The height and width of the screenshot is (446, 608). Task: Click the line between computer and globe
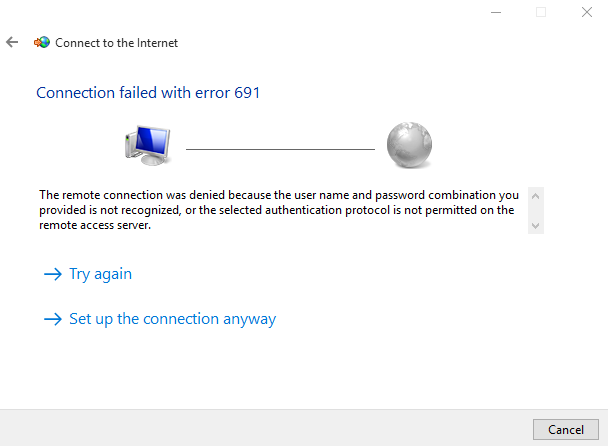280,149
